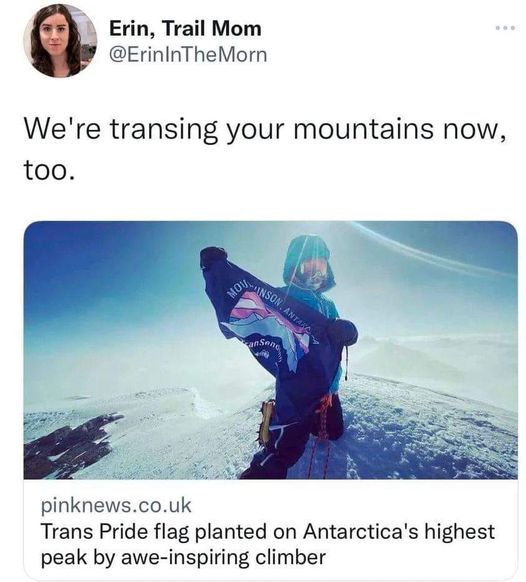Click the climber's crampon boot in photo

click(267, 423)
